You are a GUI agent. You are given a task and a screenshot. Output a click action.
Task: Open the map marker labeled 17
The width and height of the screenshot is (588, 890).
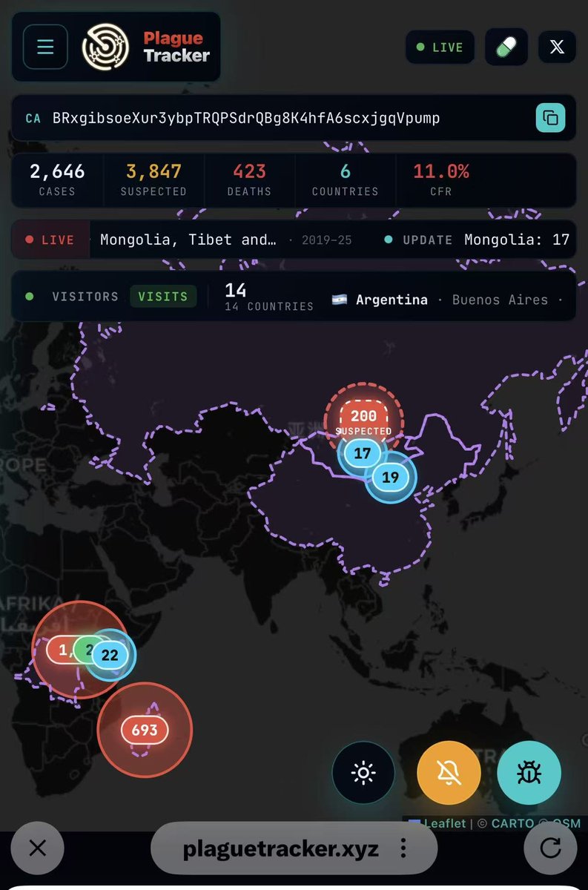(362, 452)
